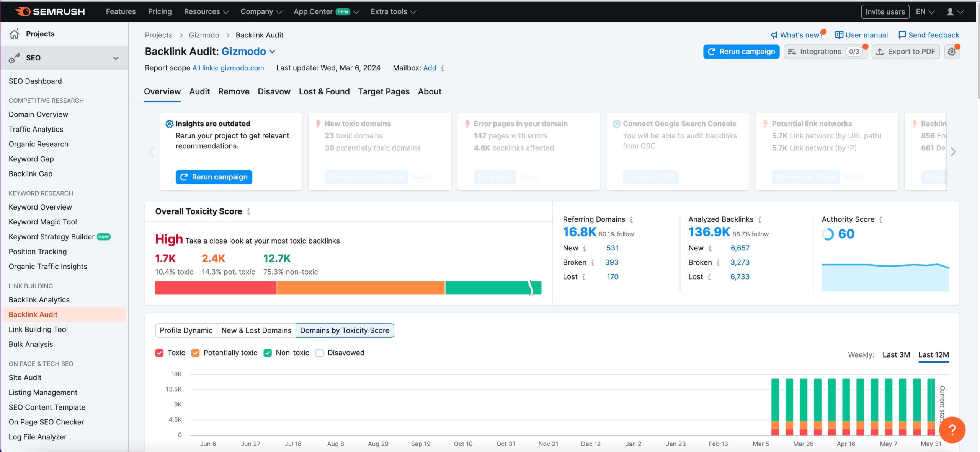Open the user account profile icon
This screenshot has width=980, height=452.
(x=950, y=12)
